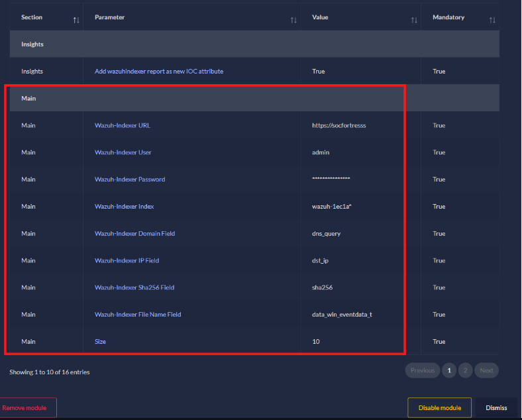Open the Wazuh-Indexer Domain Field parameter
The image size is (522, 420).
134,234
